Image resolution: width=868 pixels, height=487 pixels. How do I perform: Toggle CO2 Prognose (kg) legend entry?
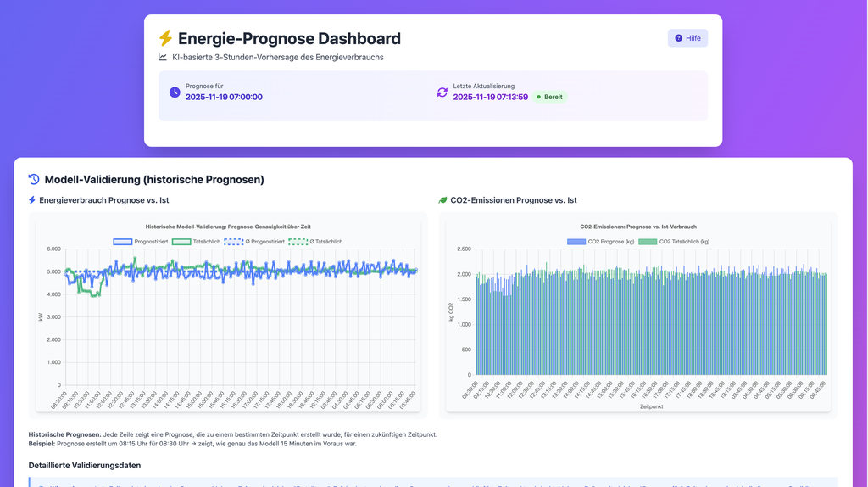601,242
